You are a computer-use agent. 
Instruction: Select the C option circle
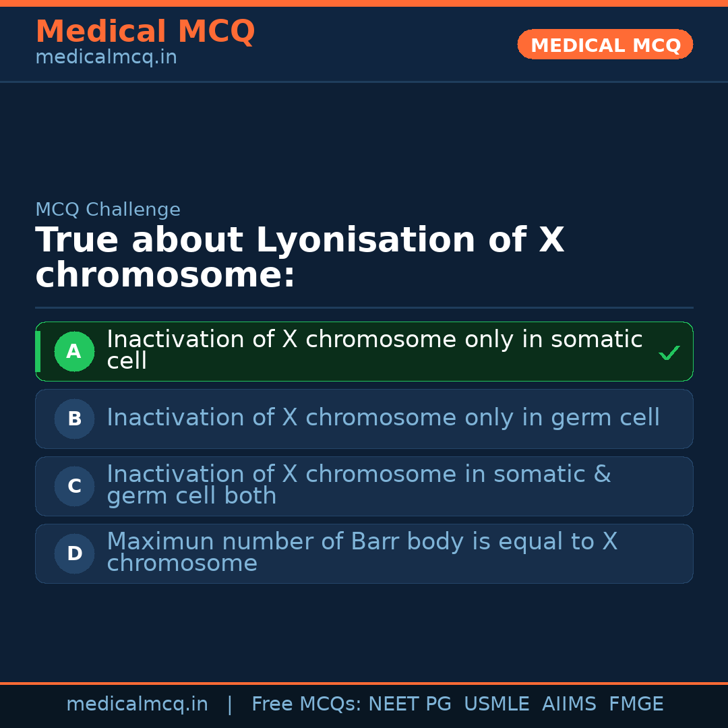[x=74, y=486]
